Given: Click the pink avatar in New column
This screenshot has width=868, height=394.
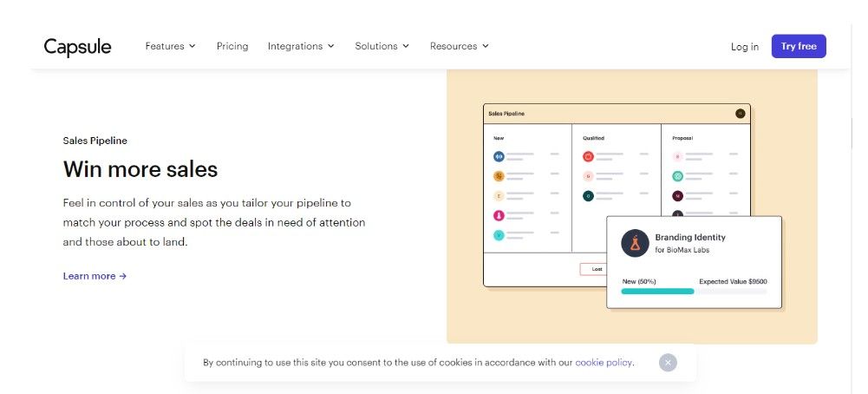Looking at the screenshot, I should pos(499,215).
